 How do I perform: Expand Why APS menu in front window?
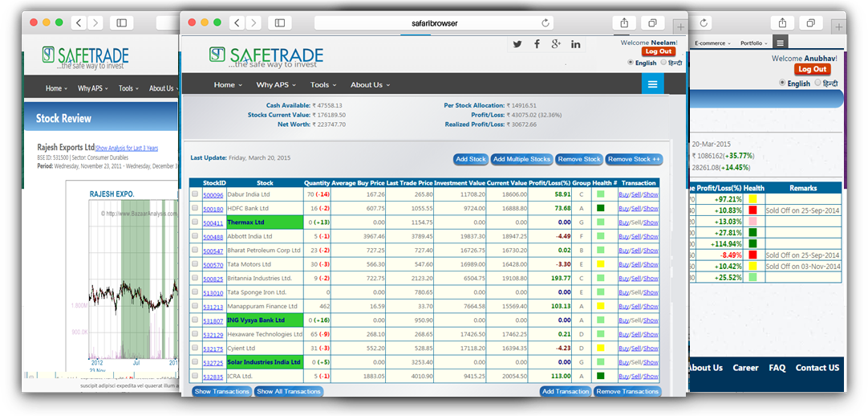click(x=276, y=85)
